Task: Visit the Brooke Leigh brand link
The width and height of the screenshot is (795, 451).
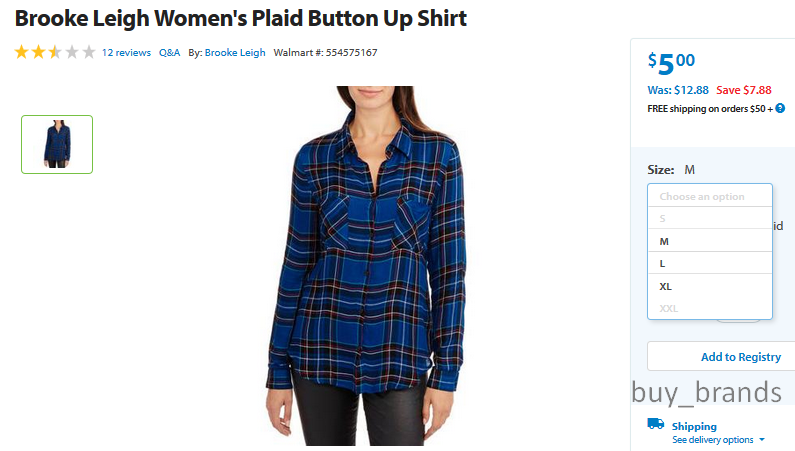Action: 235,53
